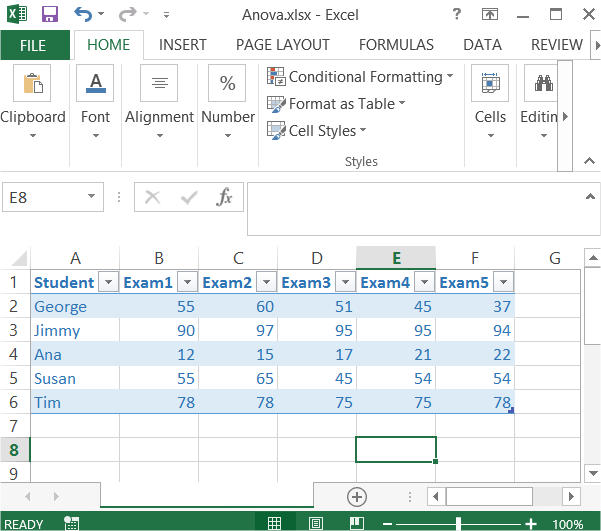601x531 pixels.
Task: Select column E header
Action: click(x=396, y=258)
